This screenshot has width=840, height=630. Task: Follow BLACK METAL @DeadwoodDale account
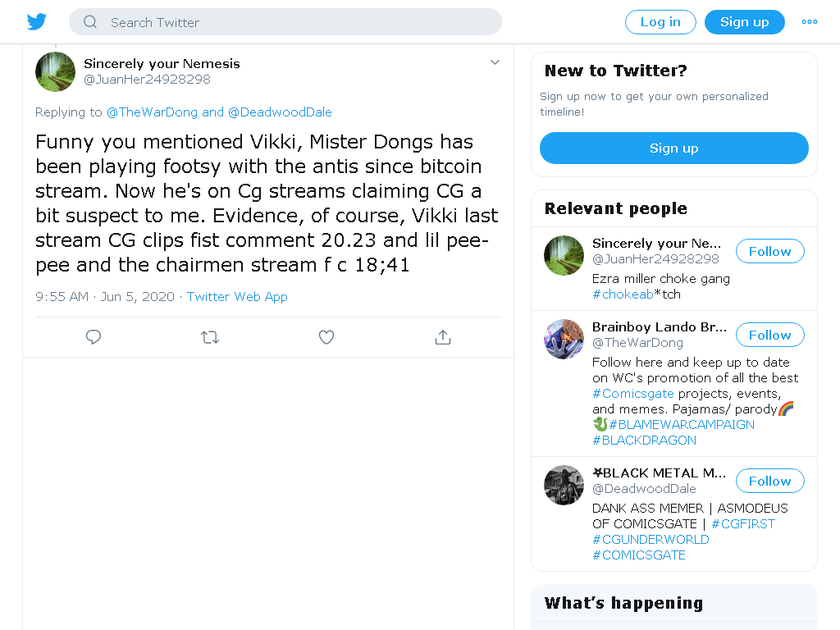[769, 481]
